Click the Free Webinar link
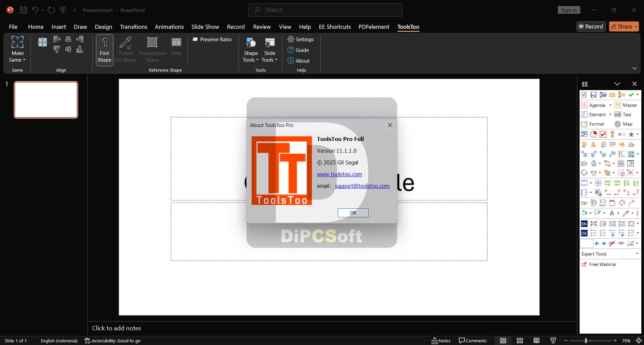The height and width of the screenshot is (345, 644). pyautogui.click(x=599, y=264)
